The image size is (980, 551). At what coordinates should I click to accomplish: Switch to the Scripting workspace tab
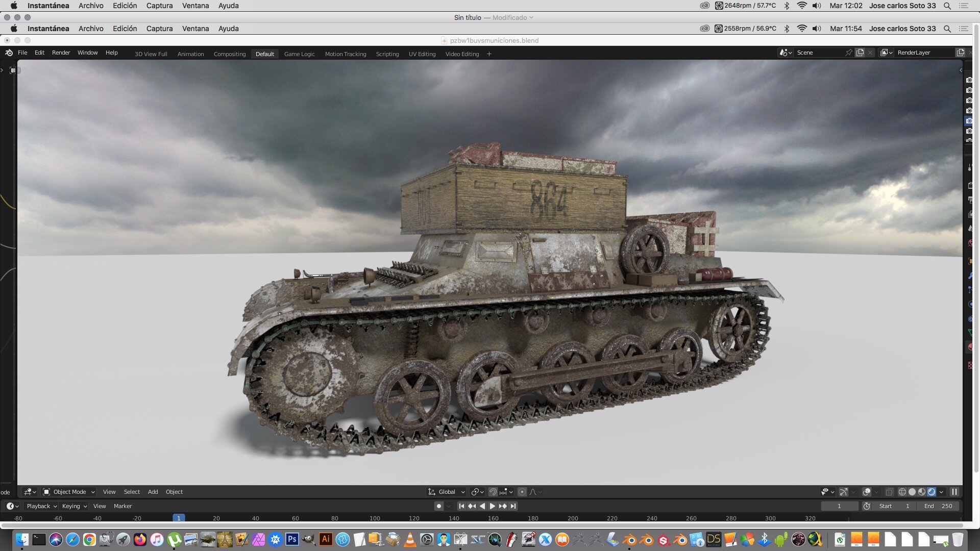tap(387, 54)
